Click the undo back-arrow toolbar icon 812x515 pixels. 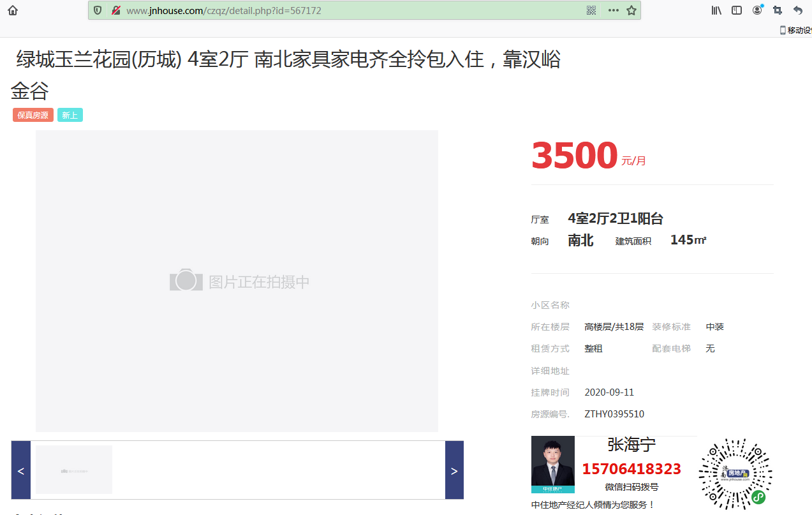797,10
